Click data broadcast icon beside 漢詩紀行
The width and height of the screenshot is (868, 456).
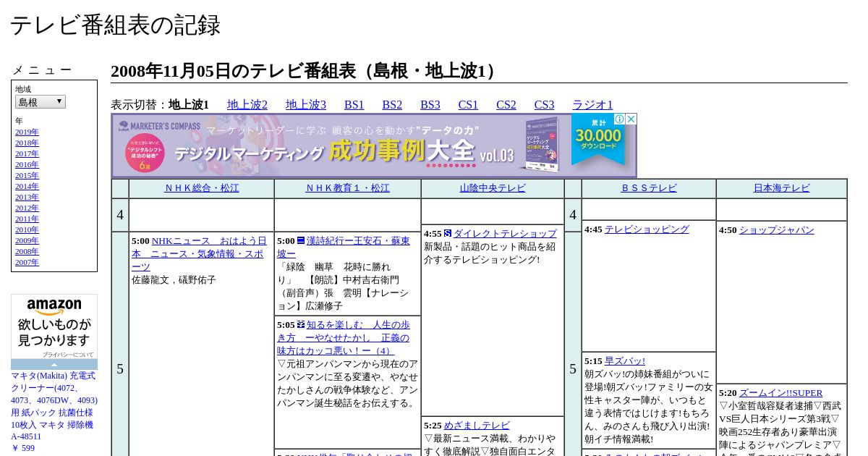coord(301,240)
